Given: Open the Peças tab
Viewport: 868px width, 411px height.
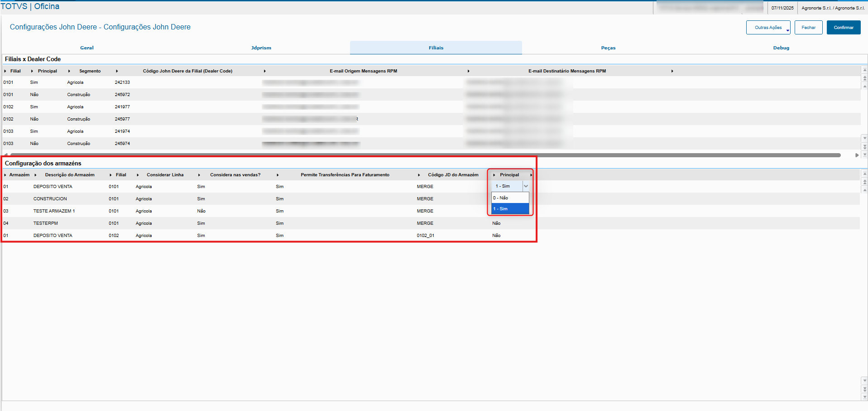Looking at the screenshot, I should click(x=608, y=48).
